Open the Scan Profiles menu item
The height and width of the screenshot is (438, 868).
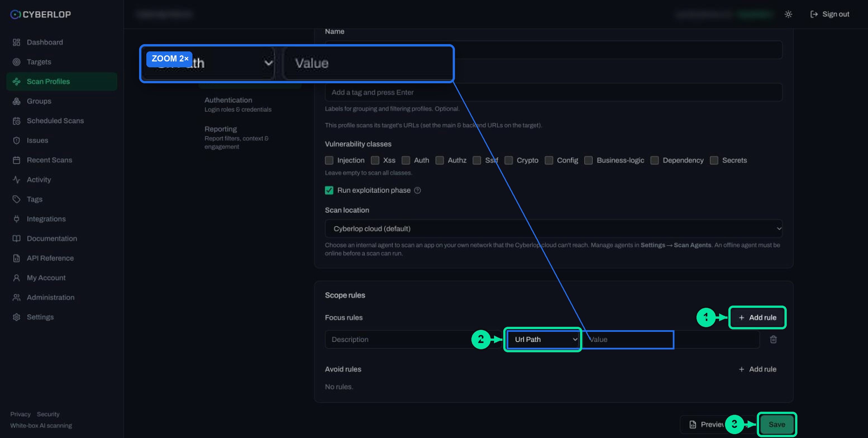62,82
